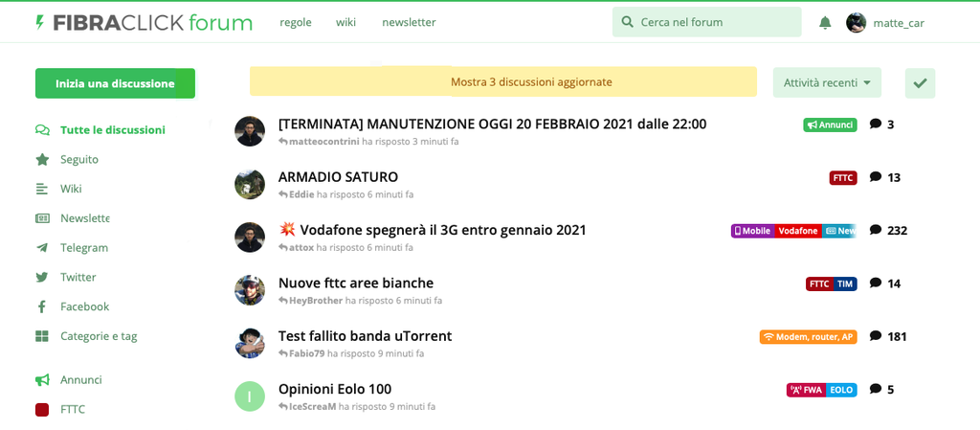The height and width of the screenshot is (430, 980).
Task: Click Inizia una discussione button
Action: pyautogui.click(x=115, y=83)
